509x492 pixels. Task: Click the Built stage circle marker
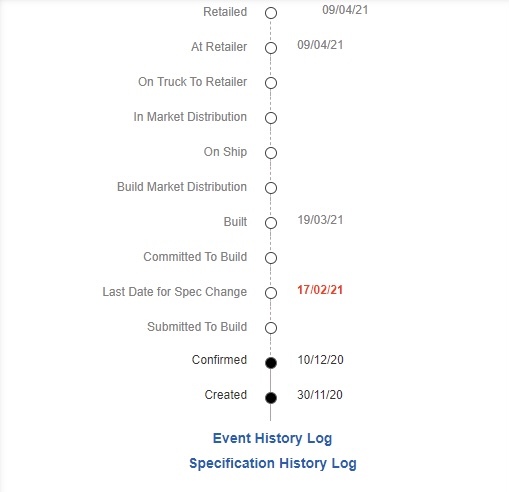[271, 223]
